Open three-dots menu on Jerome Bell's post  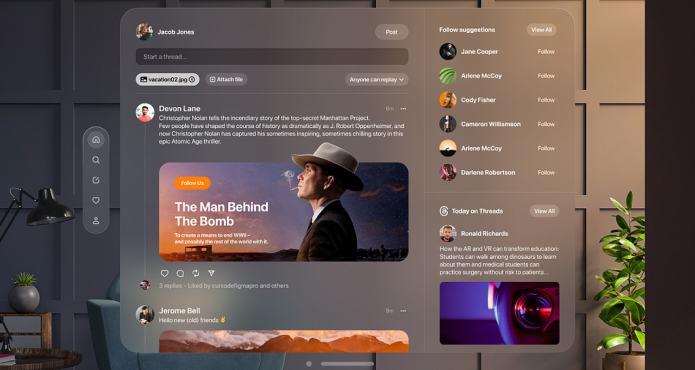pyautogui.click(x=403, y=311)
